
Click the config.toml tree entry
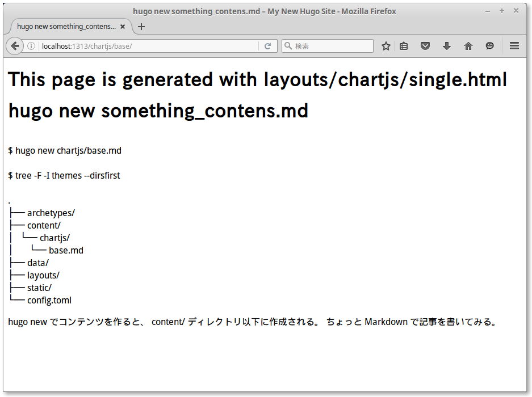[x=49, y=301]
